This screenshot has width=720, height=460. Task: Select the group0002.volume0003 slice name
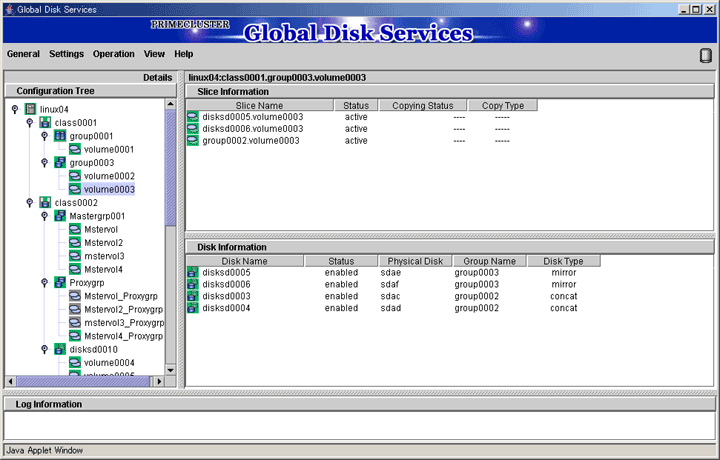tap(251, 140)
